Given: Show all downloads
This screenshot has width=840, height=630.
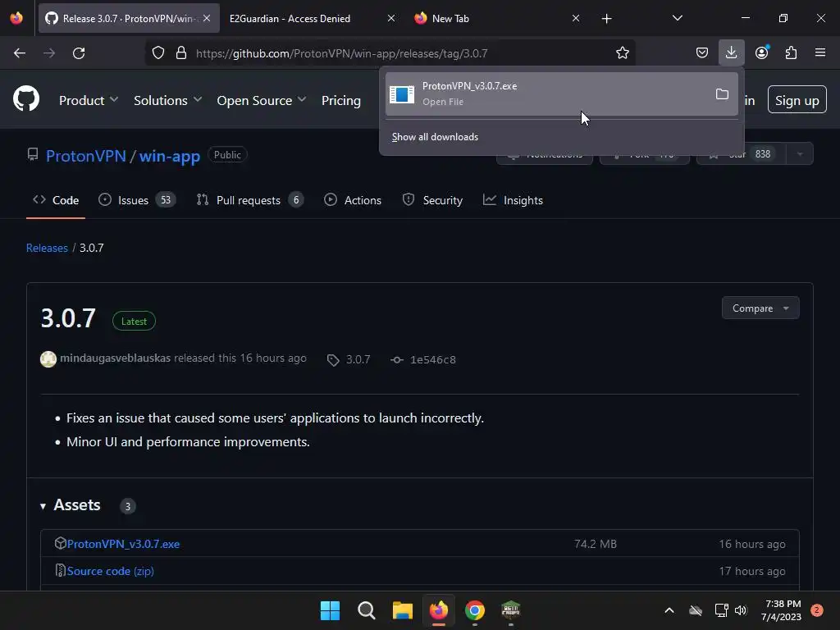Looking at the screenshot, I should tap(435, 137).
